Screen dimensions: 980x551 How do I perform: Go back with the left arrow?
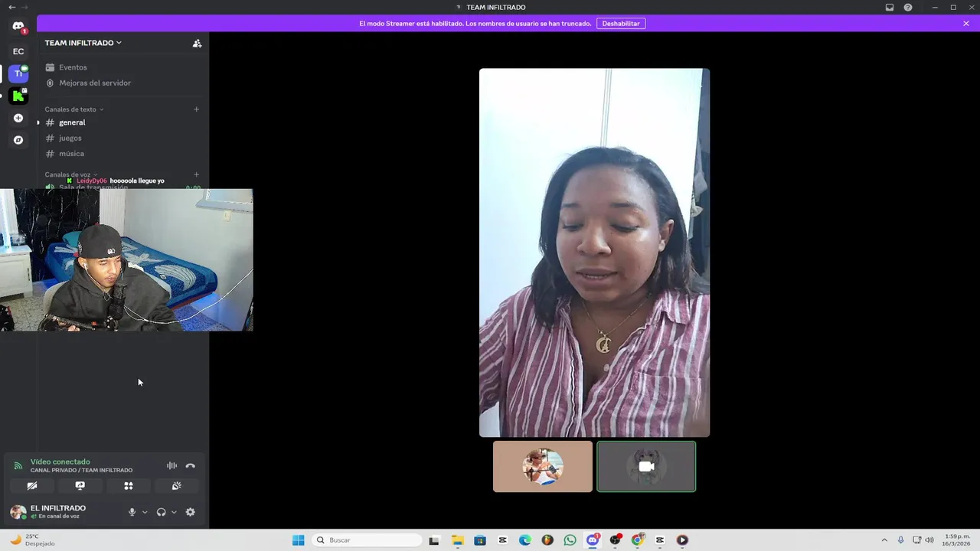click(x=11, y=7)
